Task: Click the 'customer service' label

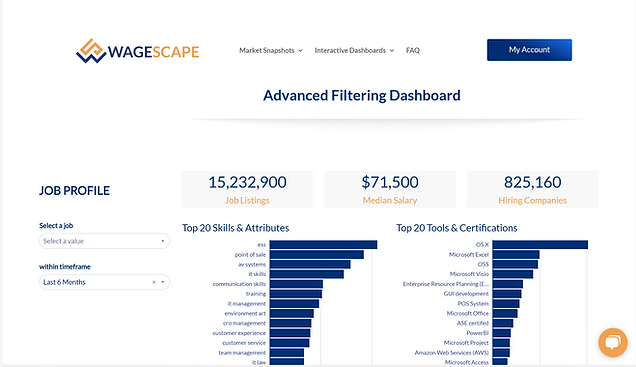Action: (244, 343)
